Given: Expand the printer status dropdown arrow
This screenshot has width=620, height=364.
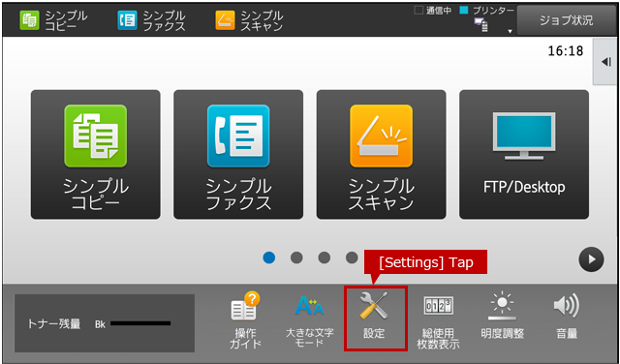Looking at the screenshot, I should 511,31.
